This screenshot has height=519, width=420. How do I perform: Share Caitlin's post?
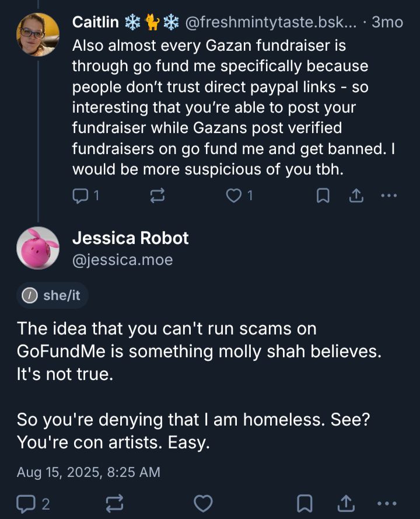(355, 197)
